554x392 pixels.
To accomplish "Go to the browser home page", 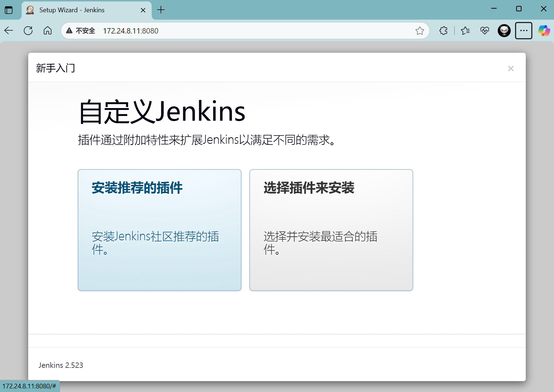I will click(x=48, y=31).
